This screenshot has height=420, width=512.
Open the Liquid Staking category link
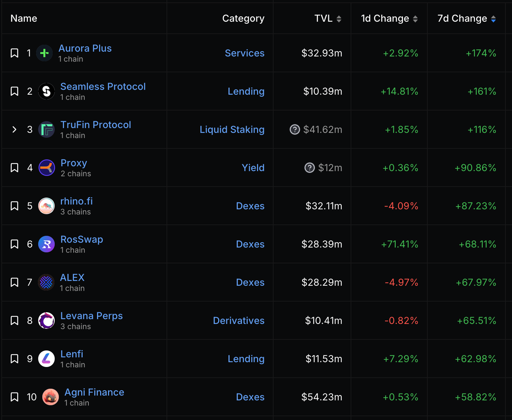tap(232, 130)
